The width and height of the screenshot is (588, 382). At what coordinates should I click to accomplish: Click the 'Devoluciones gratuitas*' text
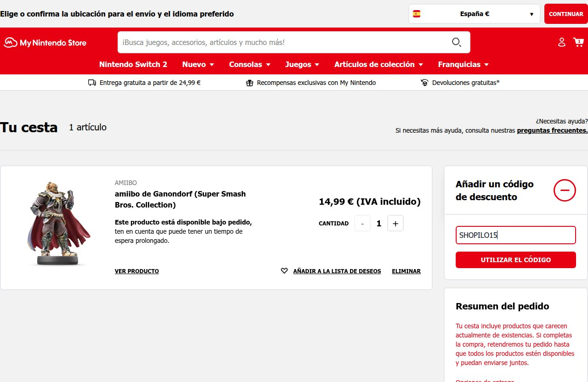[x=466, y=83]
